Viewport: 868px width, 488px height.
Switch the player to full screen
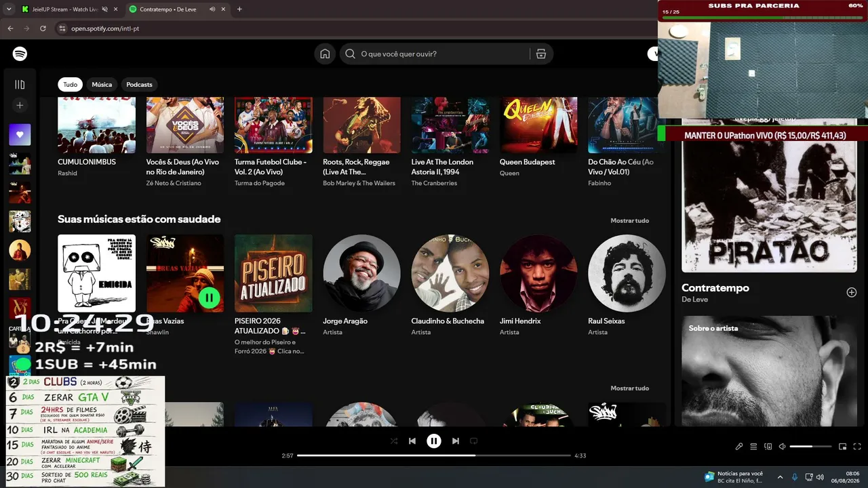[x=858, y=447]
